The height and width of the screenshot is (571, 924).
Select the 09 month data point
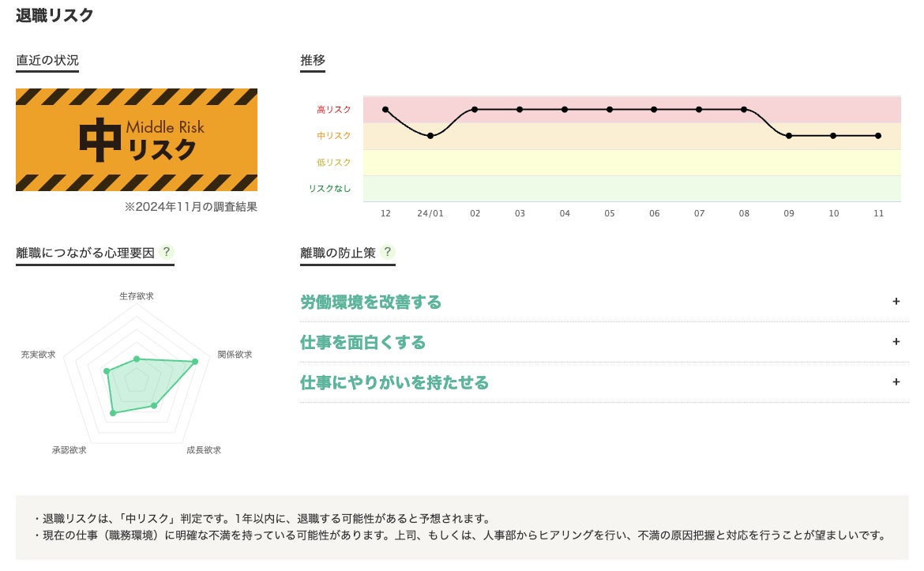tap(789, 136)
